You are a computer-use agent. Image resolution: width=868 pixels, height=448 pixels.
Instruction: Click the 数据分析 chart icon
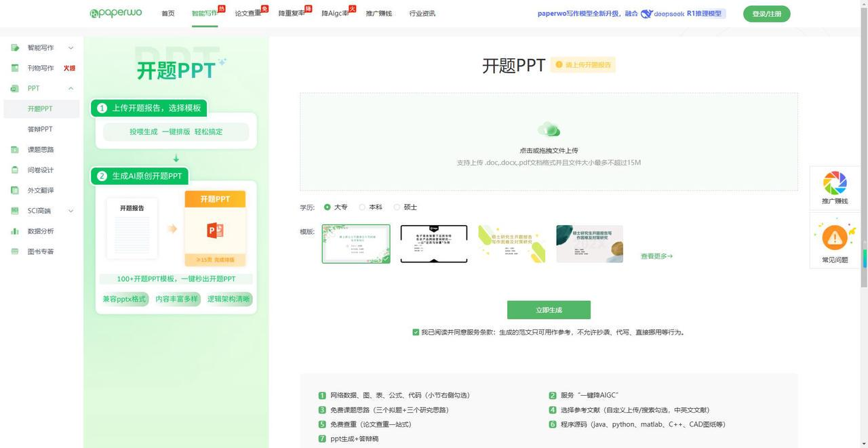pyautogui.click(x=14, y=231)
